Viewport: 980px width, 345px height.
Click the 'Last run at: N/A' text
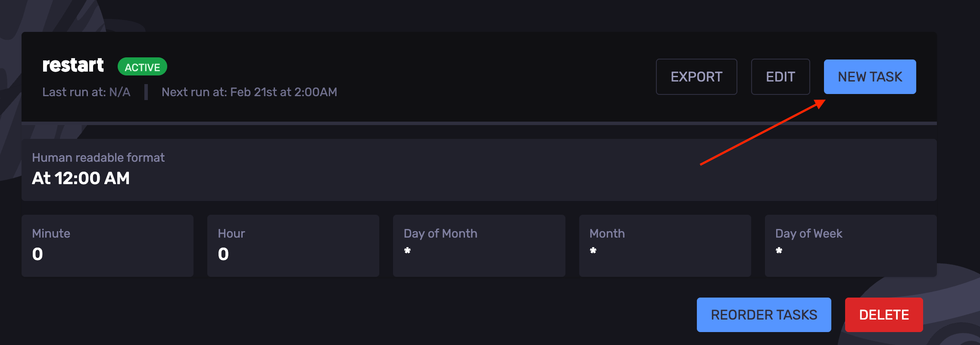tap(86, 92)
